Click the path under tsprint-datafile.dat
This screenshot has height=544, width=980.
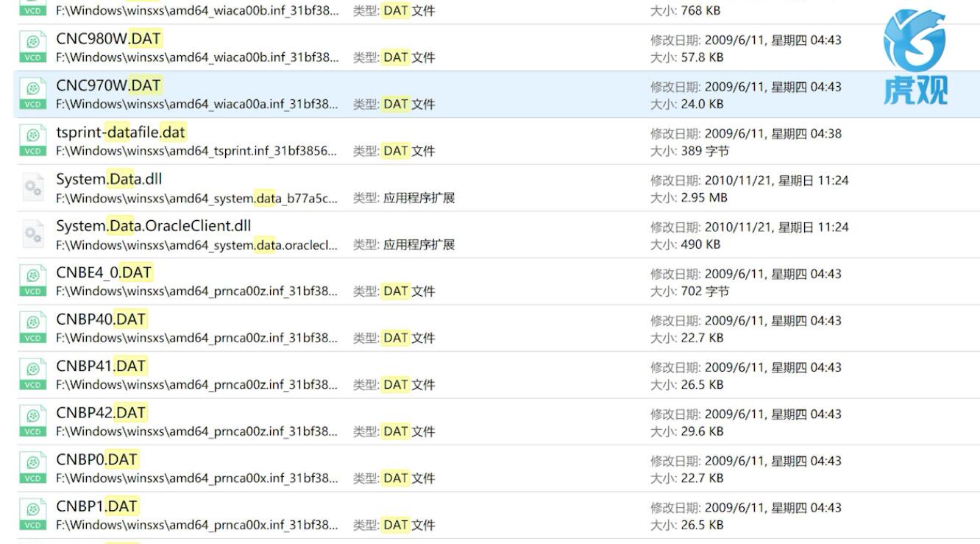(x=197, y=151)
